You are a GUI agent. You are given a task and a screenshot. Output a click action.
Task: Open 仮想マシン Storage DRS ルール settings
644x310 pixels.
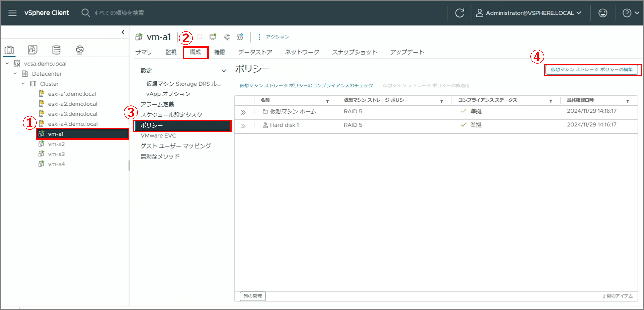click(x=183, y=84)
